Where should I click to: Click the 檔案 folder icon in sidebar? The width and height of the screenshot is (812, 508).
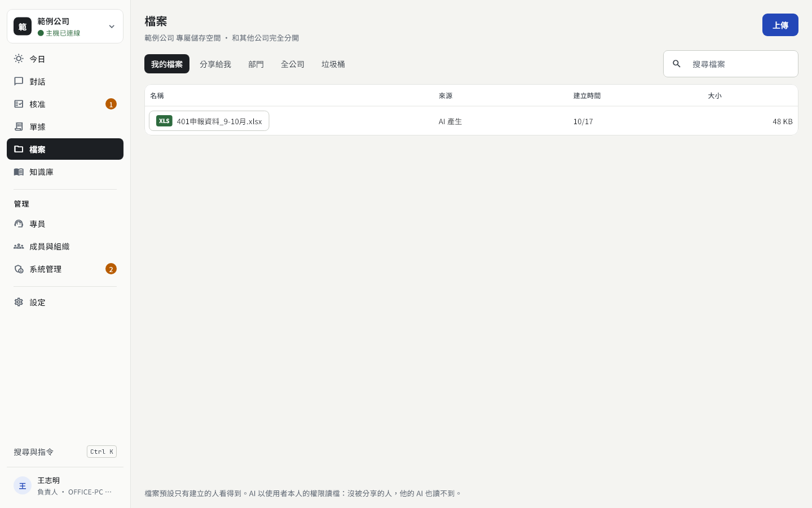pos(19,149)
